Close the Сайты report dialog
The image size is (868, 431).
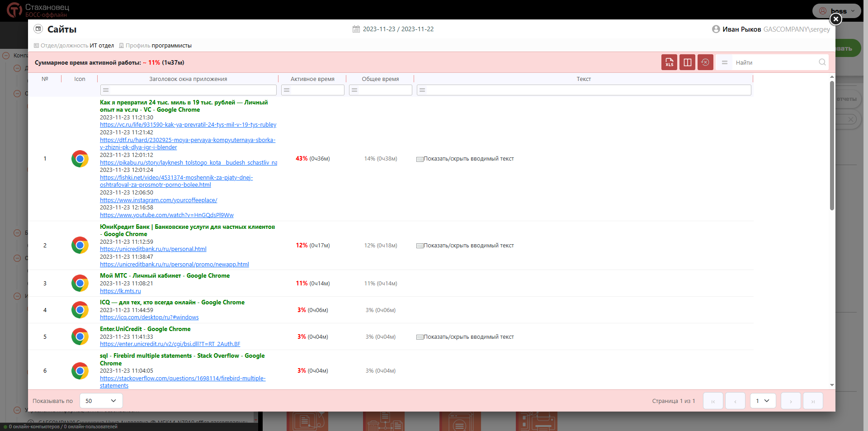tap(836, 19)
